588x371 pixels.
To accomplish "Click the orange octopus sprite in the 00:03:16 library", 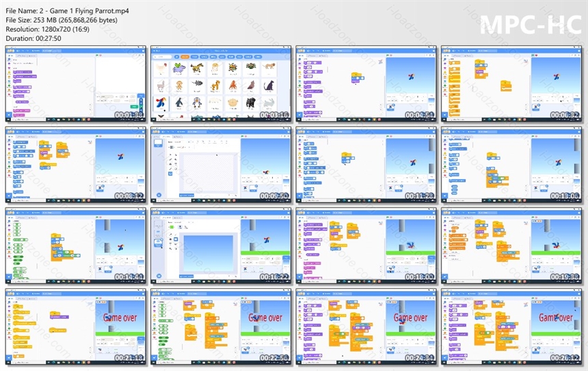I will [232, 85].
